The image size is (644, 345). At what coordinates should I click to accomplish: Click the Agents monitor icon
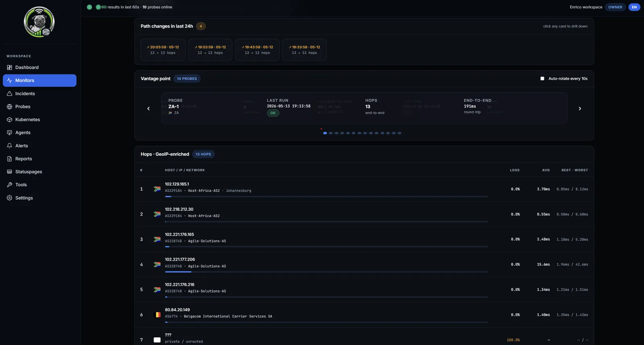pyautogui.click(x=9, y=133)
